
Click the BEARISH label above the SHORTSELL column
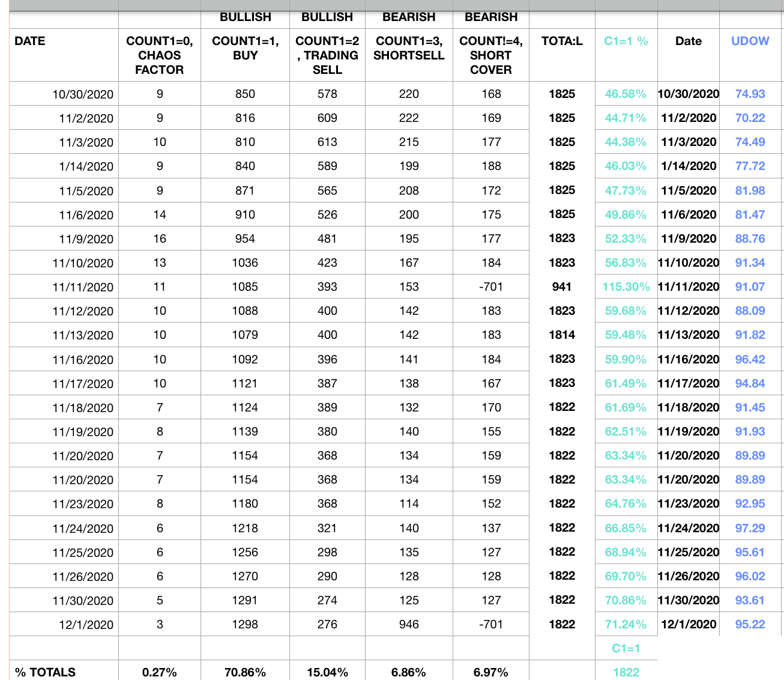click(409, 17)
